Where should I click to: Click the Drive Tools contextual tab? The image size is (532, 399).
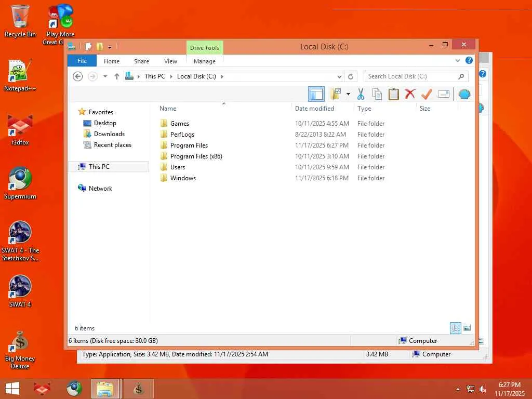pos(205,48)
